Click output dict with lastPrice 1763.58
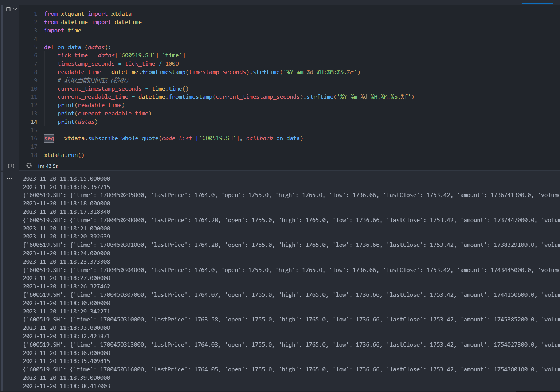560x392 pixels. tap(291, 320)
